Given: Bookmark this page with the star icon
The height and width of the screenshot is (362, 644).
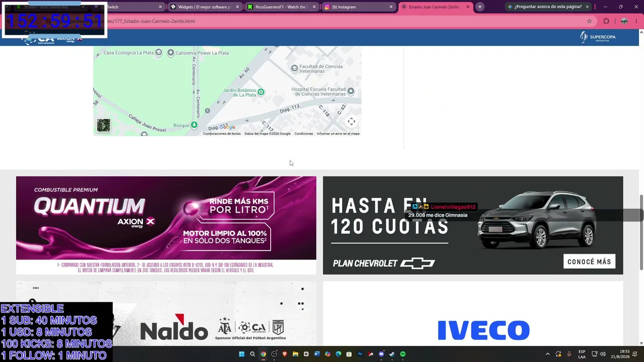Looking at the screenshot, I should 589,21.
